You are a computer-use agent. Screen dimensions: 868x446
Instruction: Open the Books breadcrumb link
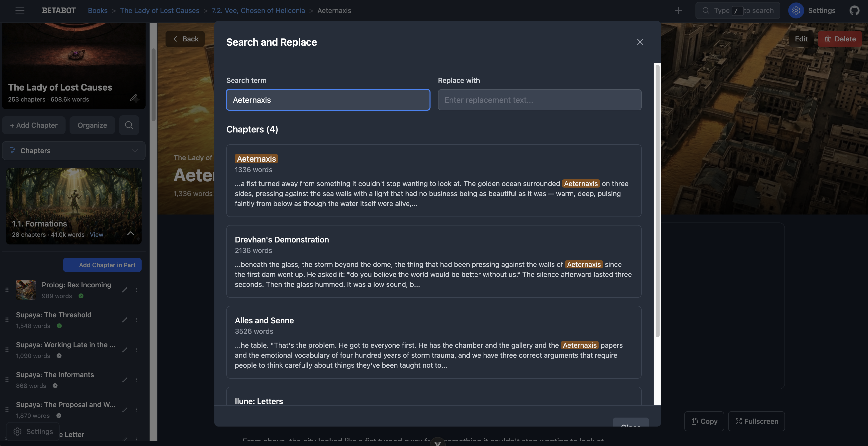tap(98, 10)
